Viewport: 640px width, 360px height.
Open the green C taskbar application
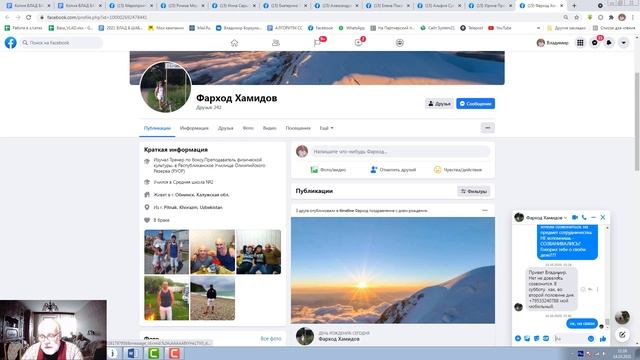pos(154,353)
